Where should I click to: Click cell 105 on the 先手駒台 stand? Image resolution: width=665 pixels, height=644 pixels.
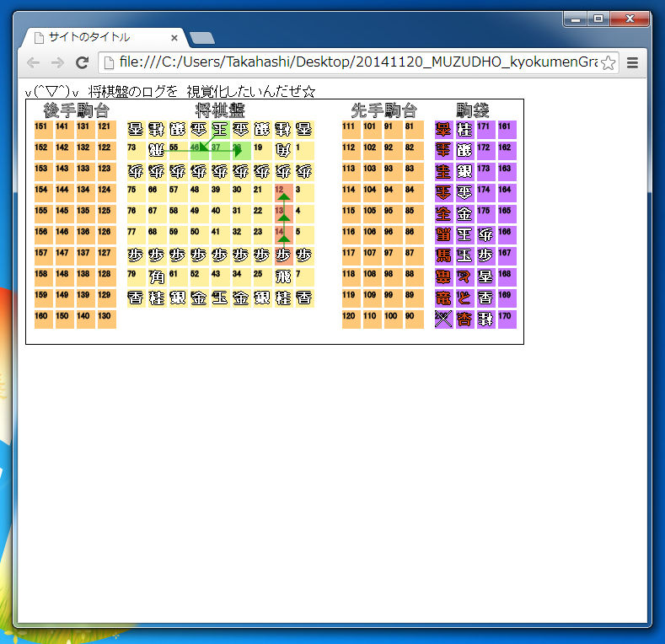[x=372, y=214]
